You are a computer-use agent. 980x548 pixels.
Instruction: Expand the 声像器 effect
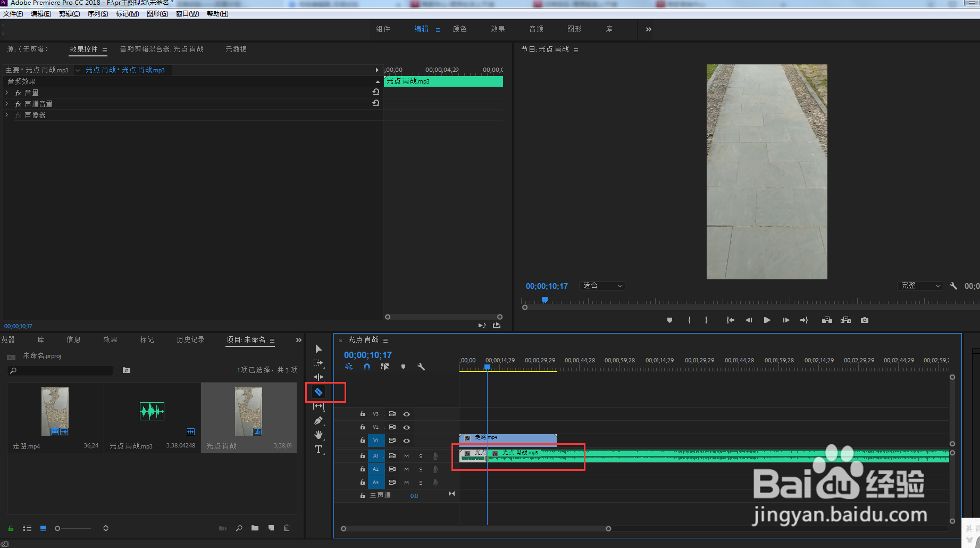7,115
